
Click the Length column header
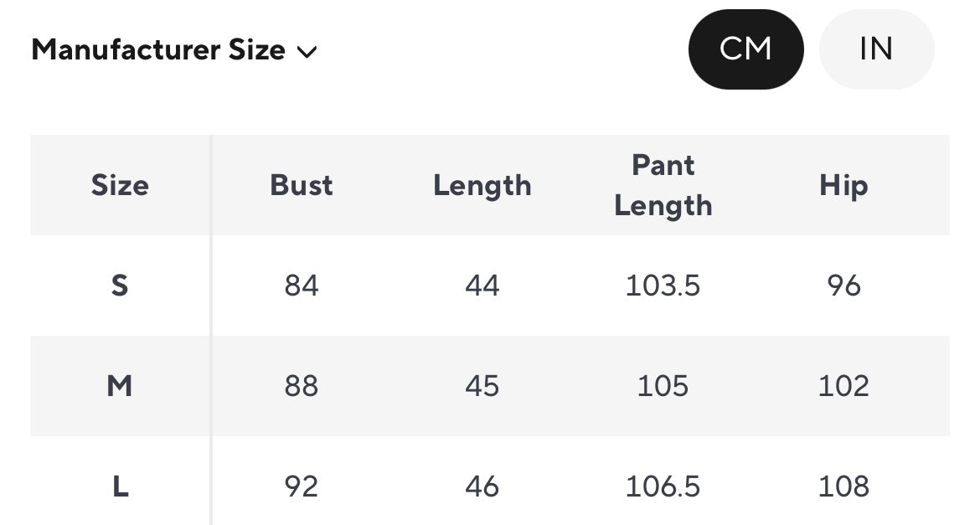482,185
